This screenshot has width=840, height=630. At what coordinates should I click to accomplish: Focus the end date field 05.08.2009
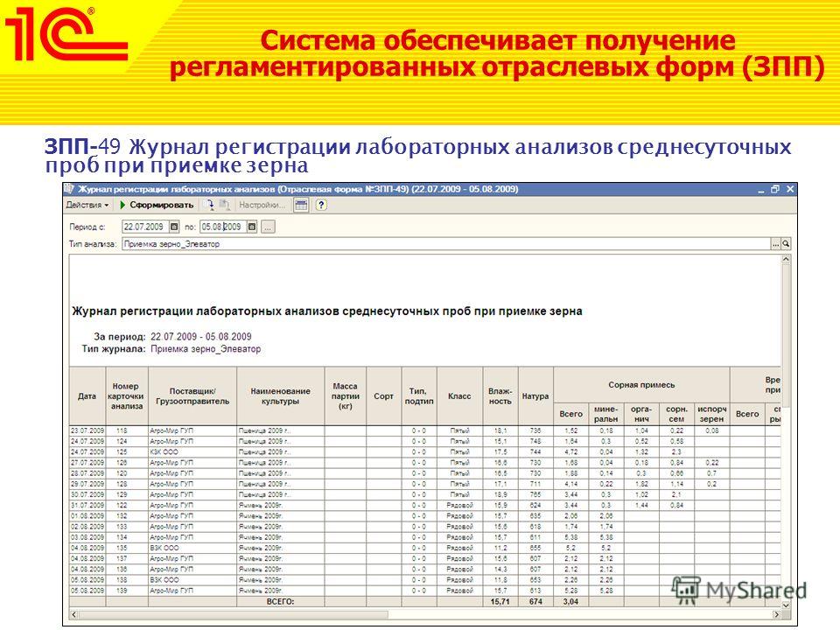click(x=223, y=227)
